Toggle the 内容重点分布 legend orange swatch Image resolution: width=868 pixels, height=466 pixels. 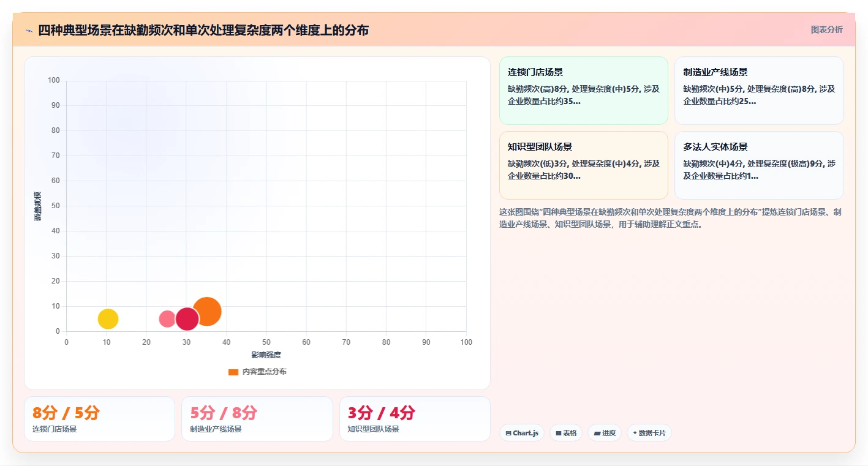coord(233,372)
